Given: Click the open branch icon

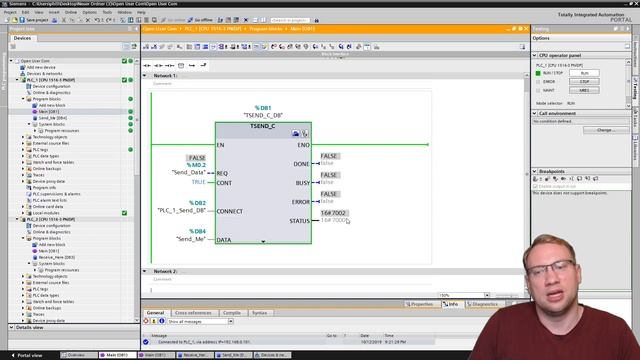Looking at the screenshot, I should click(x=191, y=65).
